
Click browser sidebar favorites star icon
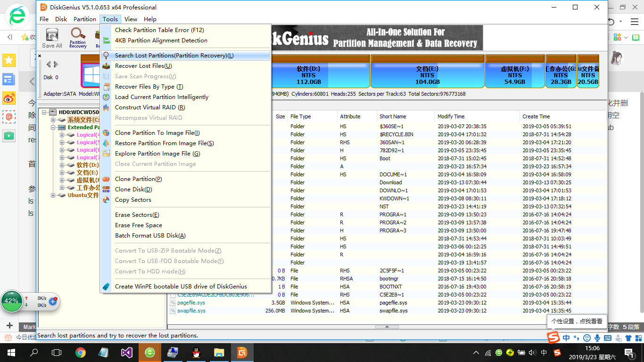pos(9,60)
